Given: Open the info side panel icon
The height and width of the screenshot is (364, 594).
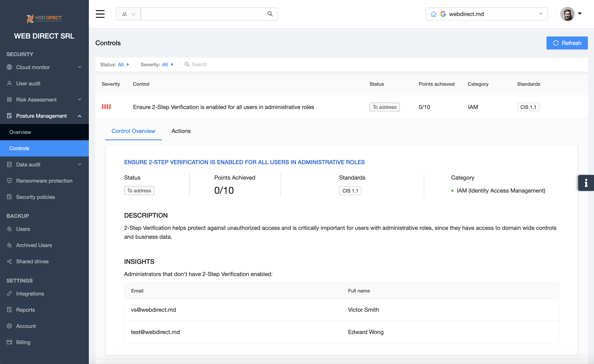Looking at the screenshot, I should [x=586, y=183].
